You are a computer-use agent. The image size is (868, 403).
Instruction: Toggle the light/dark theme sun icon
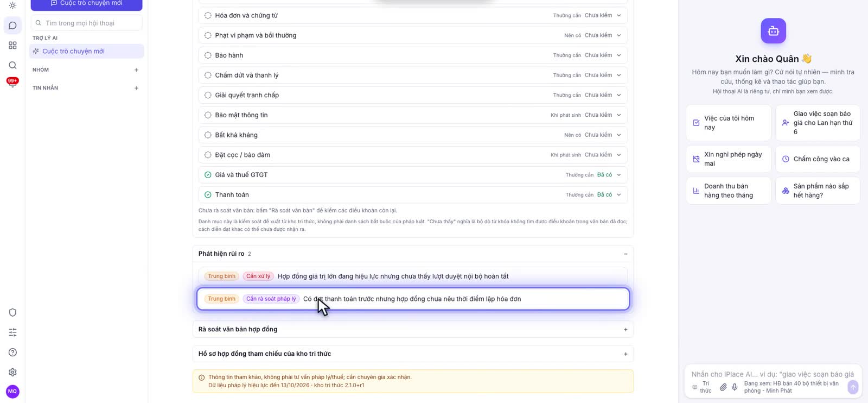(x=12, y=5)
